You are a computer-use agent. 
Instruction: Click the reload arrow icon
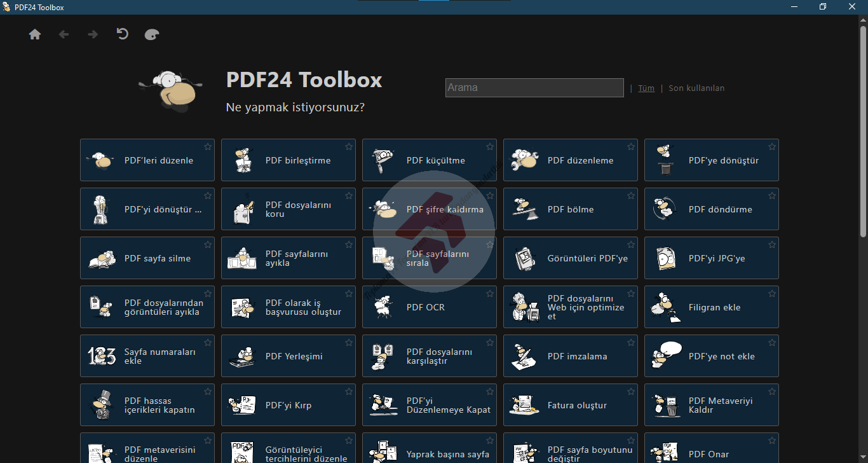123,34
